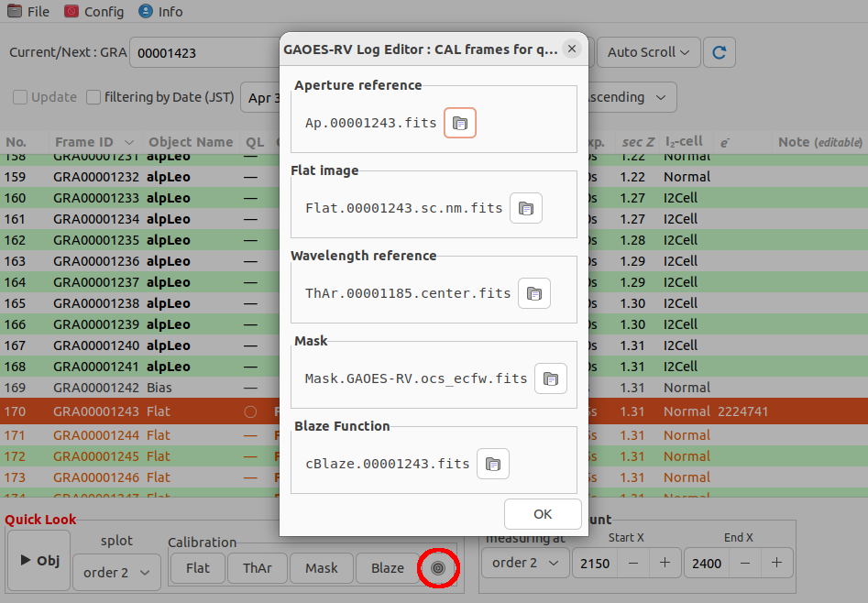Open the measuring at order 2 dropdown
Screen dimensions: 868x603
click(525, 563)
